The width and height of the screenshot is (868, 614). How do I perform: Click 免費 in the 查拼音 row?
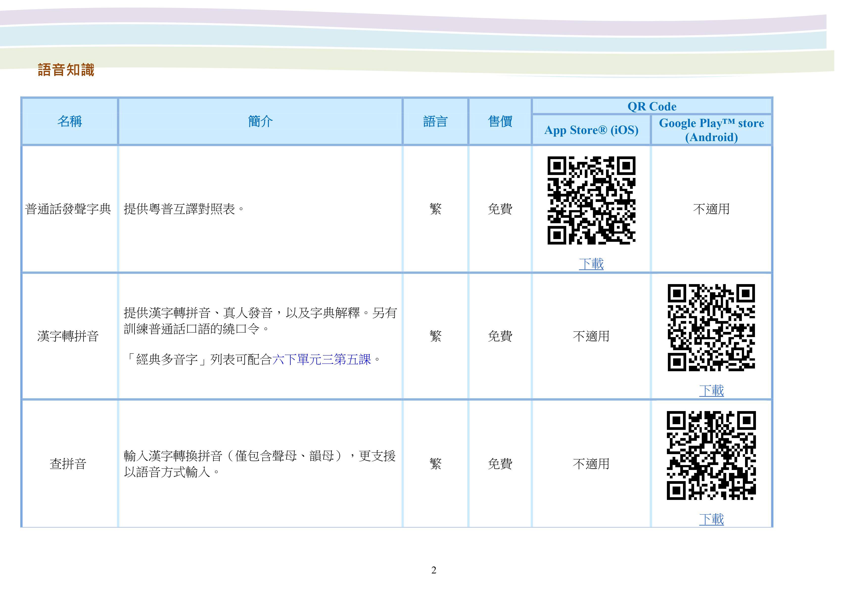500,464
